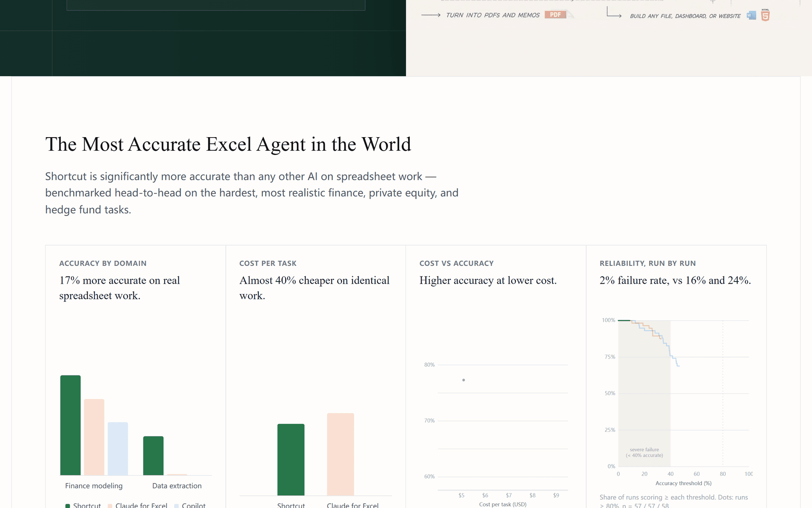Click the 'severe failure' region annotation
This screenshot has width=812, height=508.
(645, 453)
